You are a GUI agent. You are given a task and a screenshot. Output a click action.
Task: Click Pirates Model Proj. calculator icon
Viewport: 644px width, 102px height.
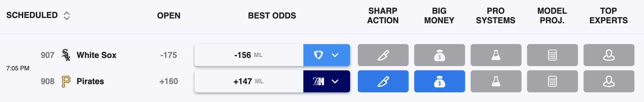pos(552,81)
